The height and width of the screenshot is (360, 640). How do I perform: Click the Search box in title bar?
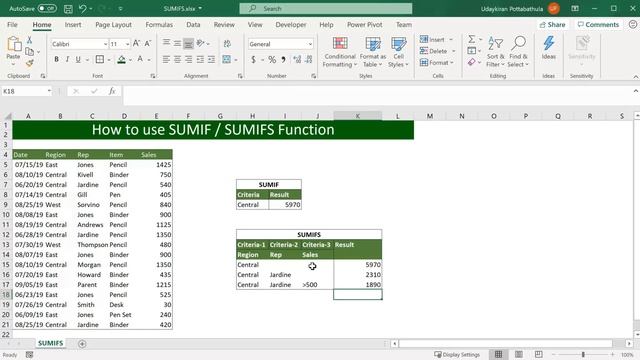326,9
